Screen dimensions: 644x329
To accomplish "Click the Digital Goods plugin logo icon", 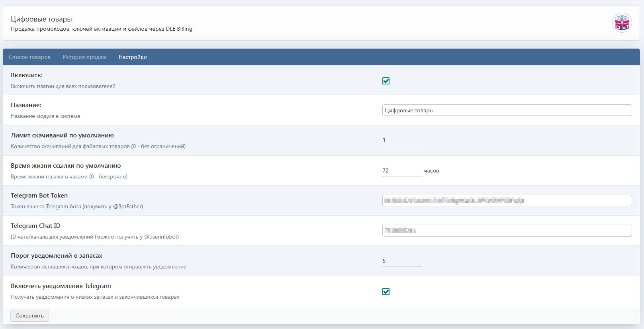I will click(x=622, y=23).
